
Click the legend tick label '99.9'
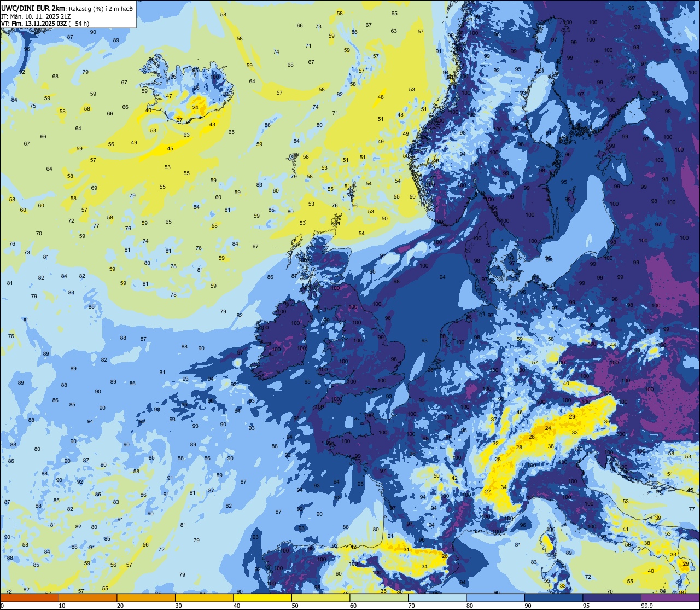click(x=647, y=606)
